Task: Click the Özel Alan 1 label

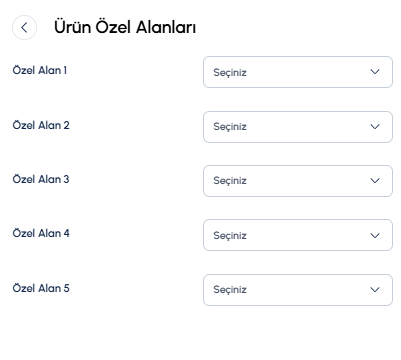Action: click(x=40, y=70)
